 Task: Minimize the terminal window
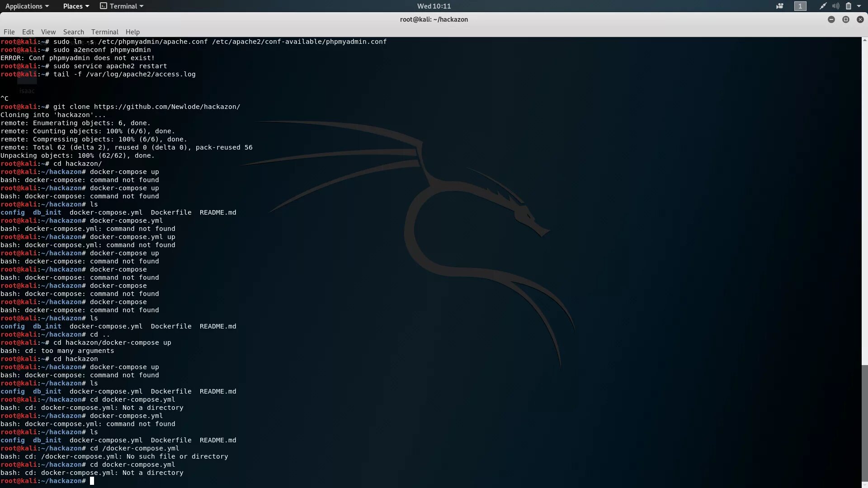[831, 19]
